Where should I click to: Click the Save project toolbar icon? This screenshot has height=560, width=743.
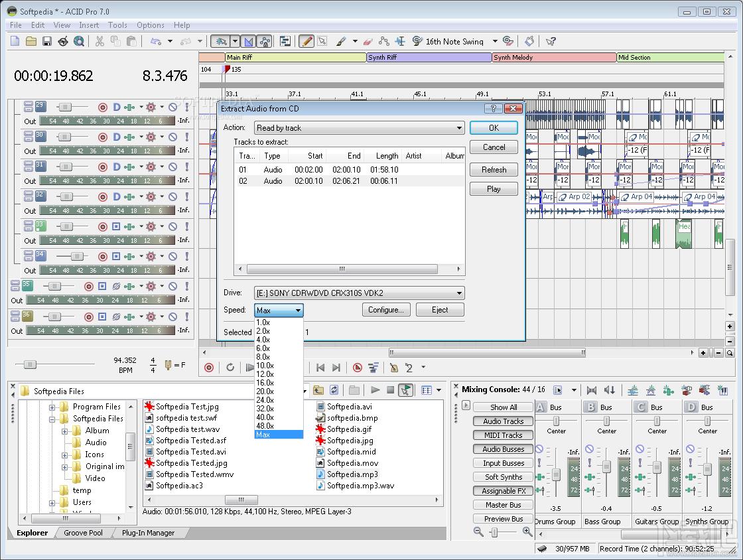click(47, 41)
